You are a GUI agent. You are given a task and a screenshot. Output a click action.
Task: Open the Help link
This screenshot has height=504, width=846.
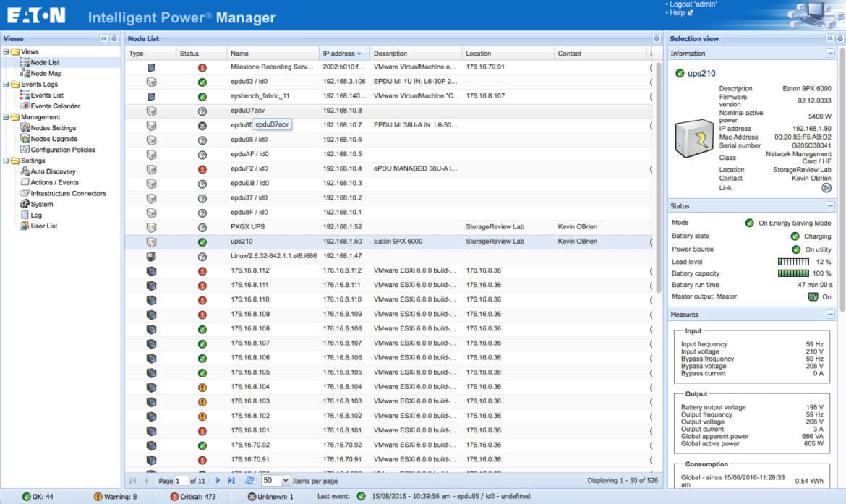click(677, 12)
